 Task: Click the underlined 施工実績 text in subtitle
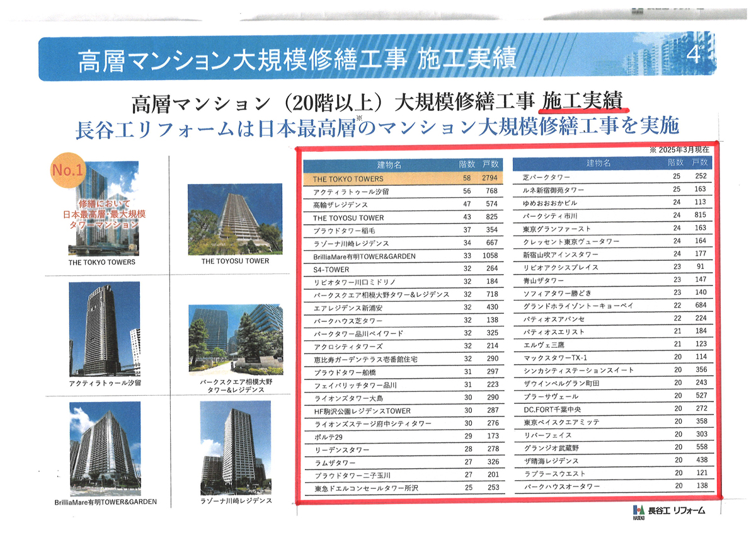[582, 101]
